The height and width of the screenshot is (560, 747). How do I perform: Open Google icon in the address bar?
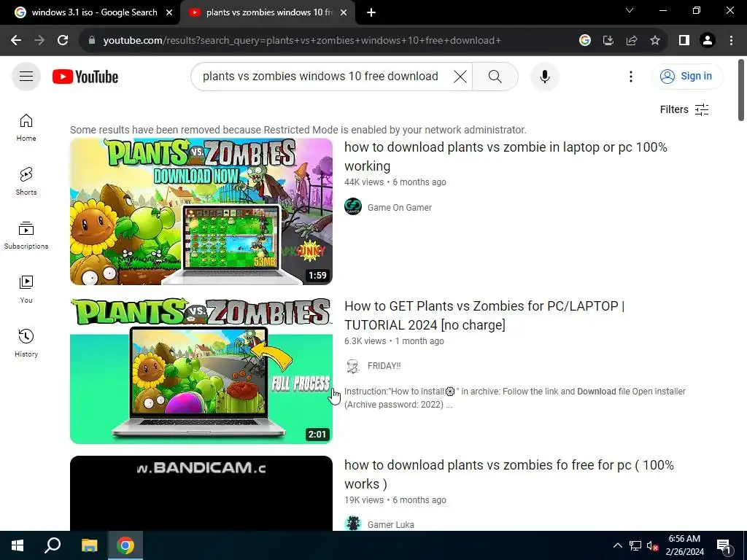click(x=584, y=41)
